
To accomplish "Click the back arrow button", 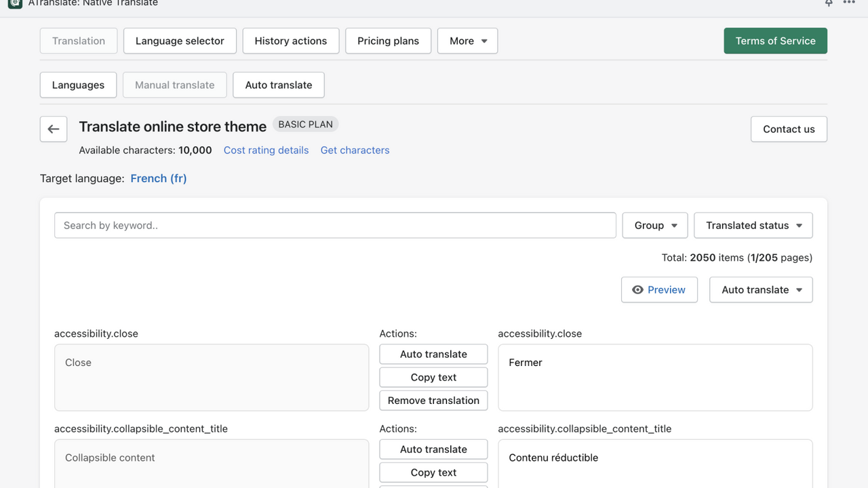I will tap(54, 129).
